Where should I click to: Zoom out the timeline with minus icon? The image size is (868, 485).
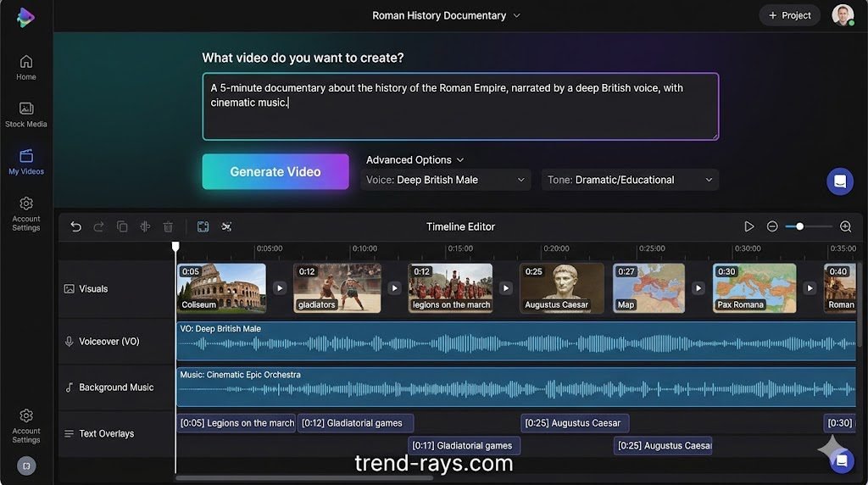(x=772, y=226)
